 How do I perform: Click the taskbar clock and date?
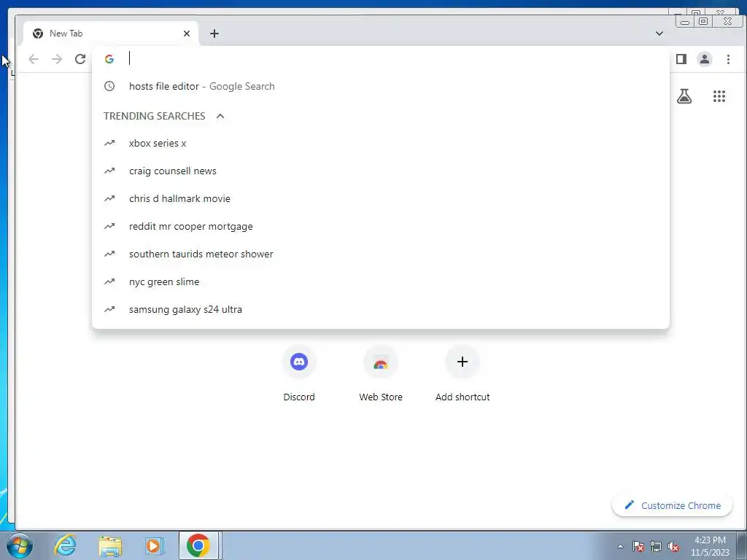(710, 546)
